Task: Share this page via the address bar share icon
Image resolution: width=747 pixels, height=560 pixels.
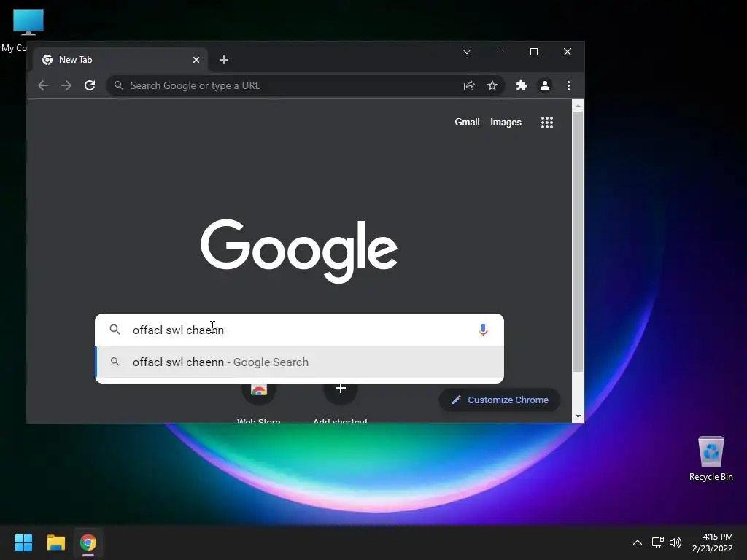Action: coord(469,86)
